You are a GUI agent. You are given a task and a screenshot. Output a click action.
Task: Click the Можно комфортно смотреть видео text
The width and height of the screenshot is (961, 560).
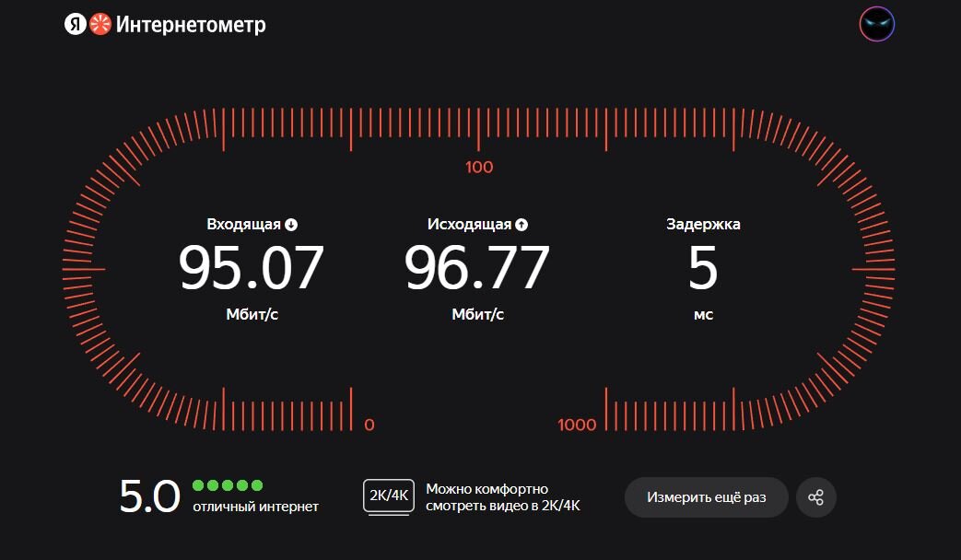[502, 497]
